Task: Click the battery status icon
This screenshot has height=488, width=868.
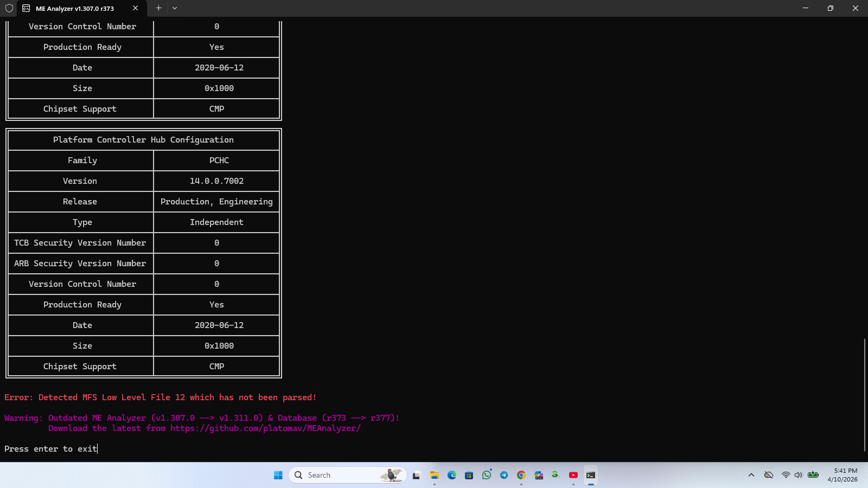Action: pos(813,474)
